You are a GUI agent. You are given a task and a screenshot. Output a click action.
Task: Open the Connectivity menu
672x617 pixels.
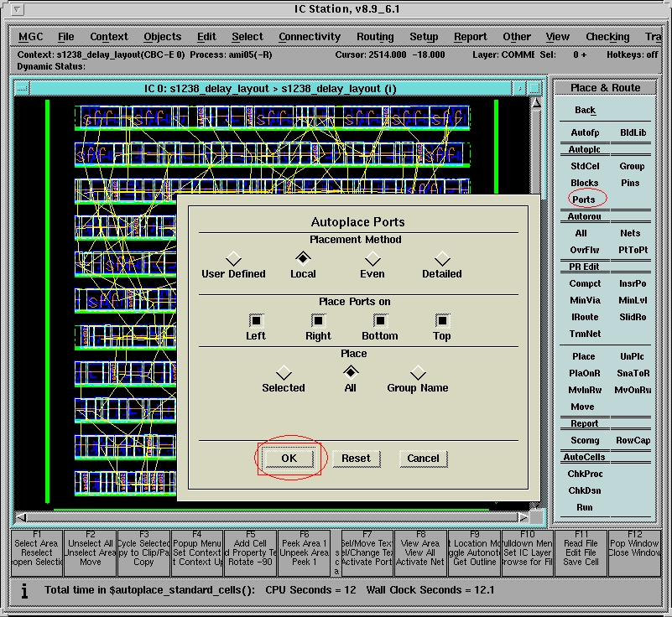[310, 37]
